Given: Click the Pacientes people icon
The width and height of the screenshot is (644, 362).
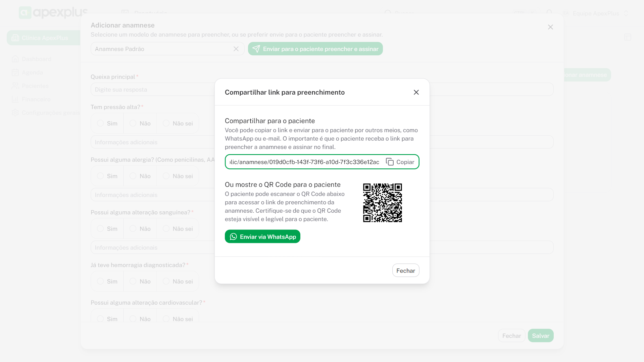Looking at the screenshot, I should [x=15, y=86].
